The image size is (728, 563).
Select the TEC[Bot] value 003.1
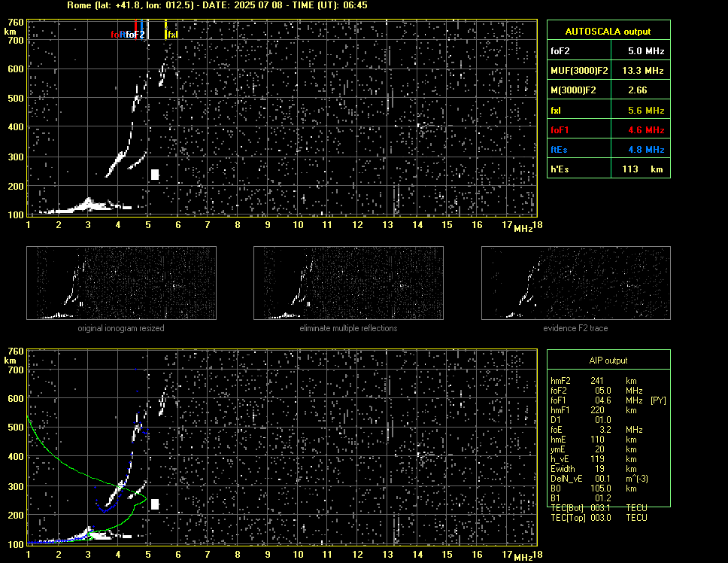point(601,508)
